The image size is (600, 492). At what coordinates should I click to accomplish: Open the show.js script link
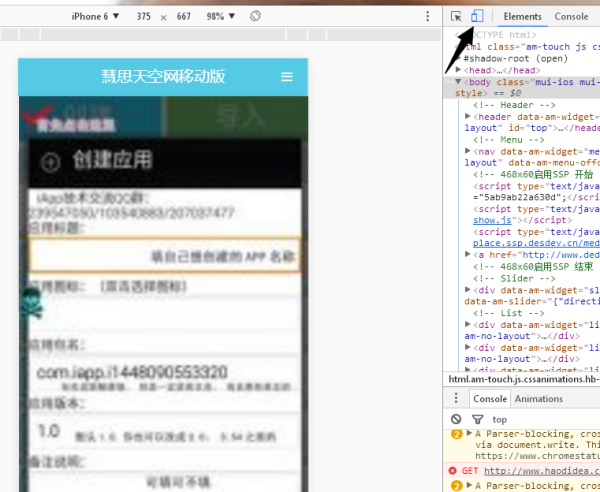point(492,220)
